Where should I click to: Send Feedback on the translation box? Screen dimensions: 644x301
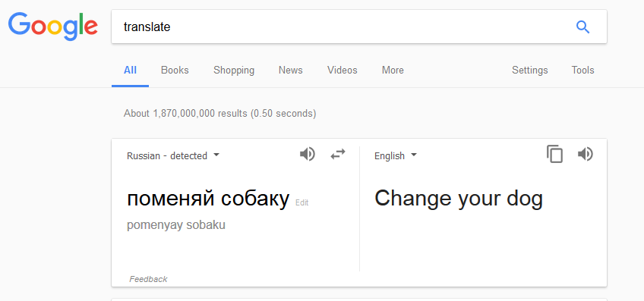148,279
